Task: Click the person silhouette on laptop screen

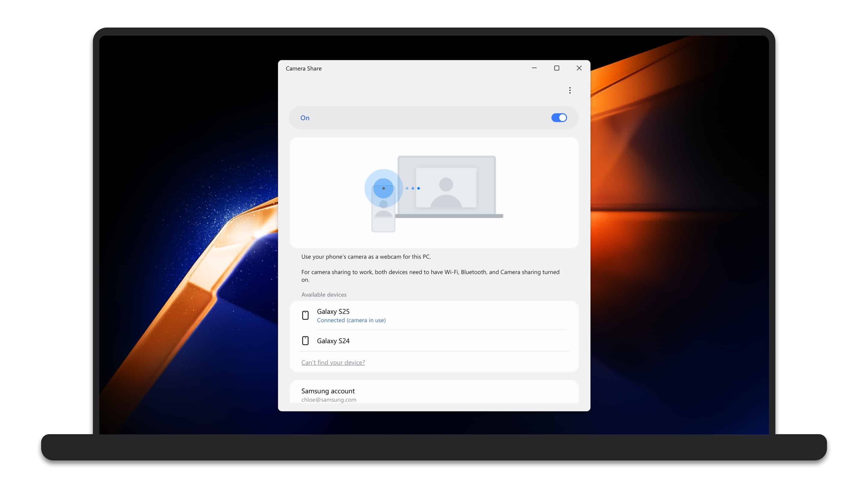Action: [446, 192]
